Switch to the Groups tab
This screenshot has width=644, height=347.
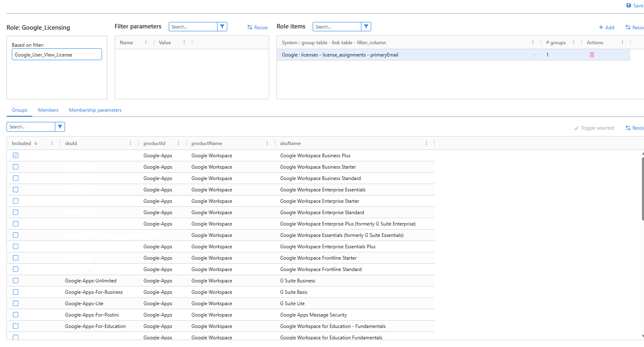pos(20,110)
